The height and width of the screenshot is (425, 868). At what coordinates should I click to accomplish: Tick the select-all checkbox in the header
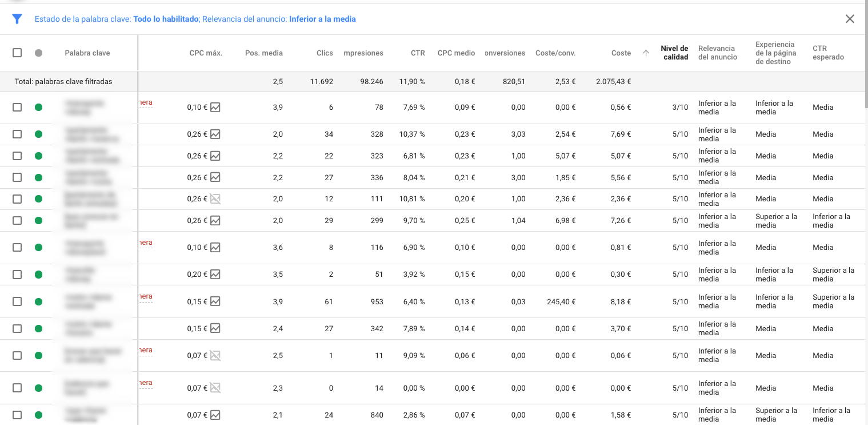click(x=17, y=53)
